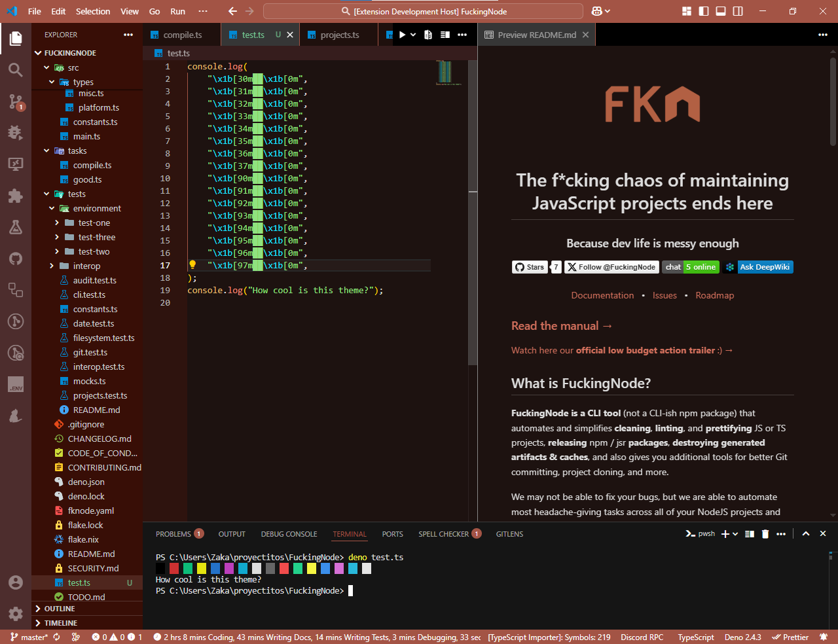Screen dimensions: 838x644
Task: Maximize the panel size with the chevron
Action: coord(806,534)
